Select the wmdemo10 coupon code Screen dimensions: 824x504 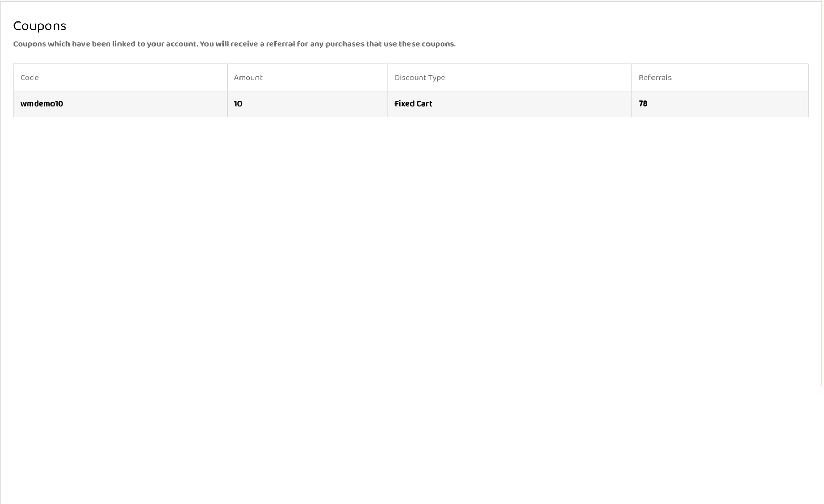(x=42, y=103)
